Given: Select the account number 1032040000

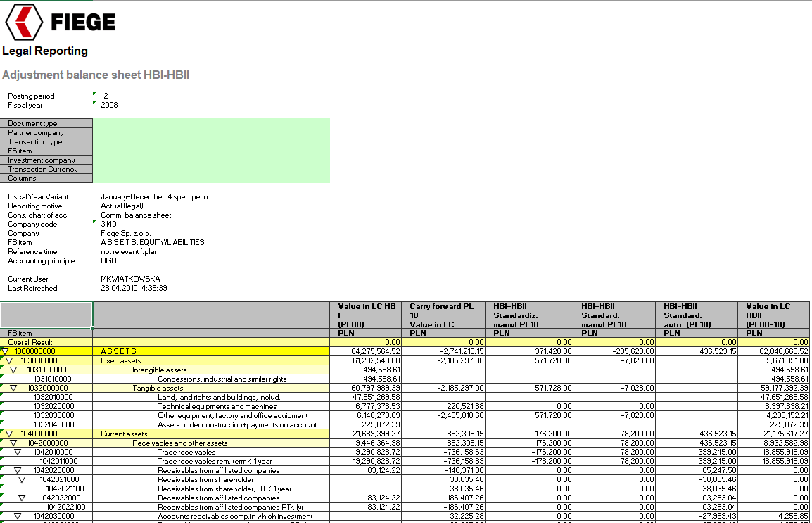Looking at the screenshot, I should click(x=54, y=424).
